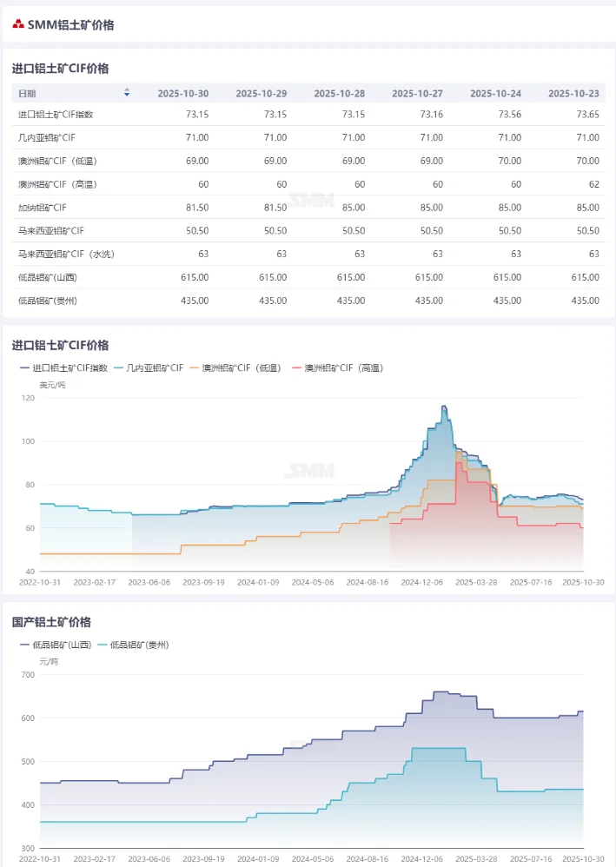This screenshot has width=616, height=867.
Task: Click the 加纳铝矿CIF row label
Action: click(42, 208)
